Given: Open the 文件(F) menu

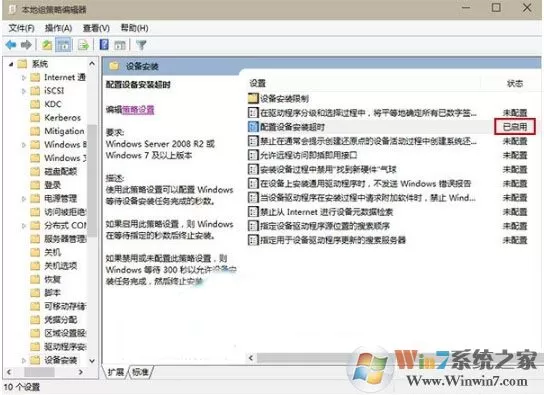Looking at the screenshot, I should (21, 28).
